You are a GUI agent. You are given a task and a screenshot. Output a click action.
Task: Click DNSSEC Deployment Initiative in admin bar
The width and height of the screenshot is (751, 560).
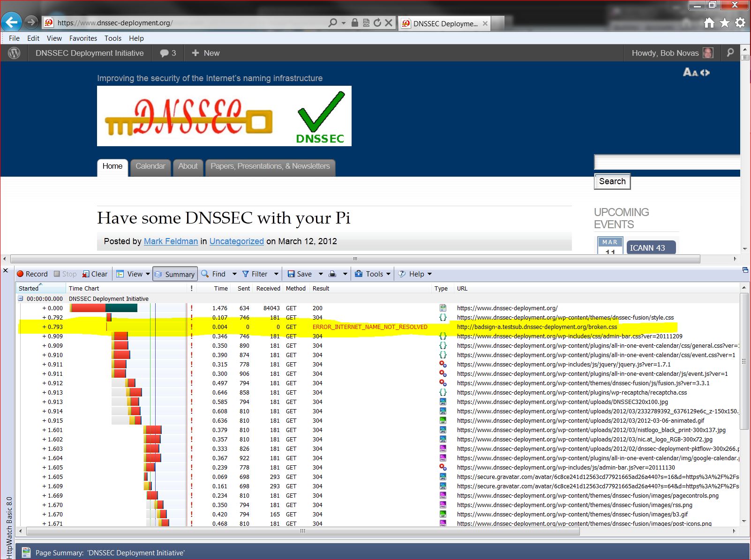click(90, 53)
